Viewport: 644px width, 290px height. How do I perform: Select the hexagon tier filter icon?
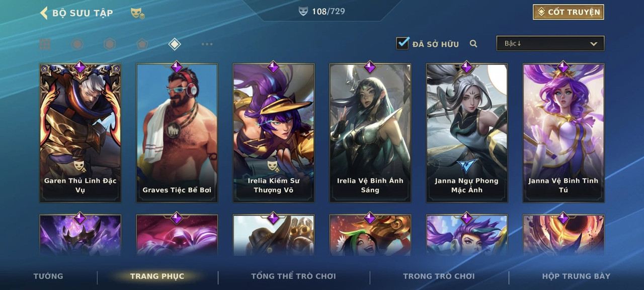[x=110, y=44]
